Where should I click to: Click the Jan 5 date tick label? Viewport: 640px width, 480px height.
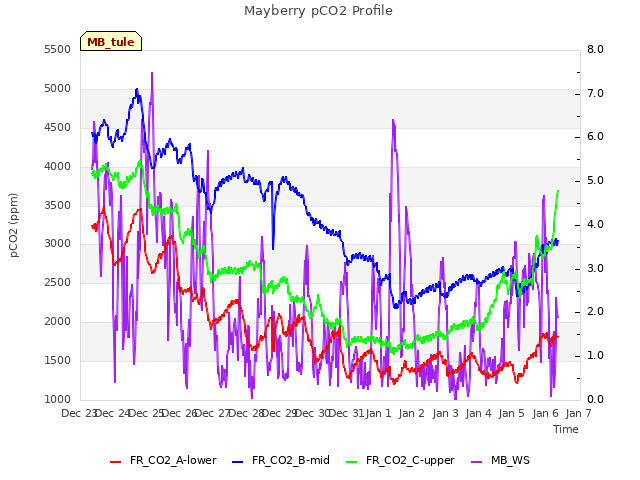point(511,413)
